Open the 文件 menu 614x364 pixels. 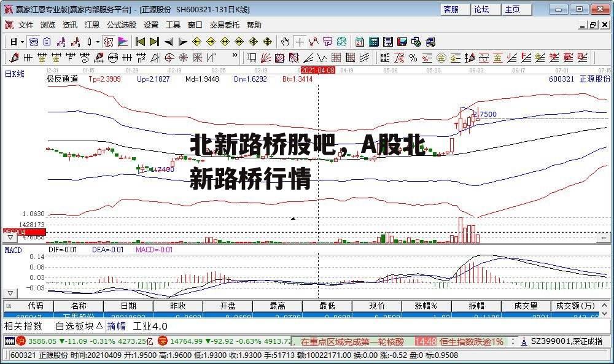26,25
